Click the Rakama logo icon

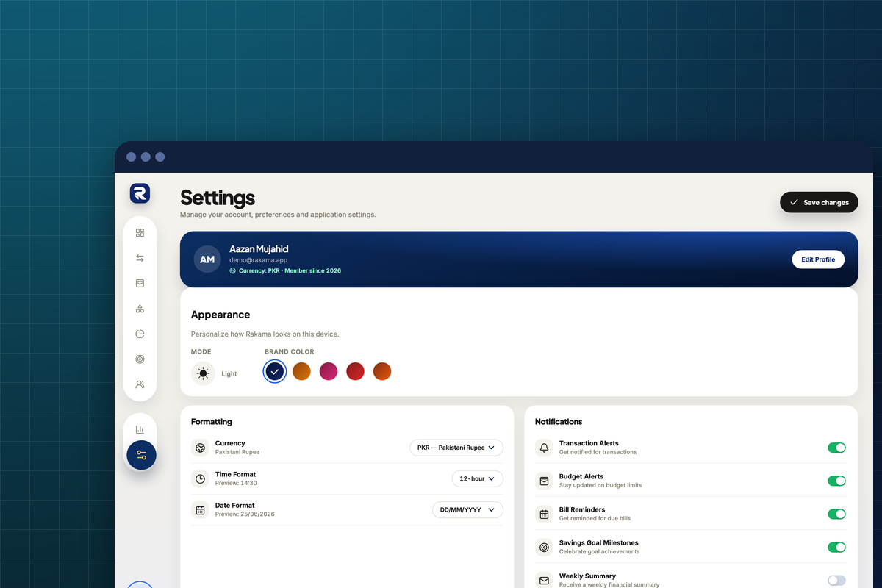point(140,193)
